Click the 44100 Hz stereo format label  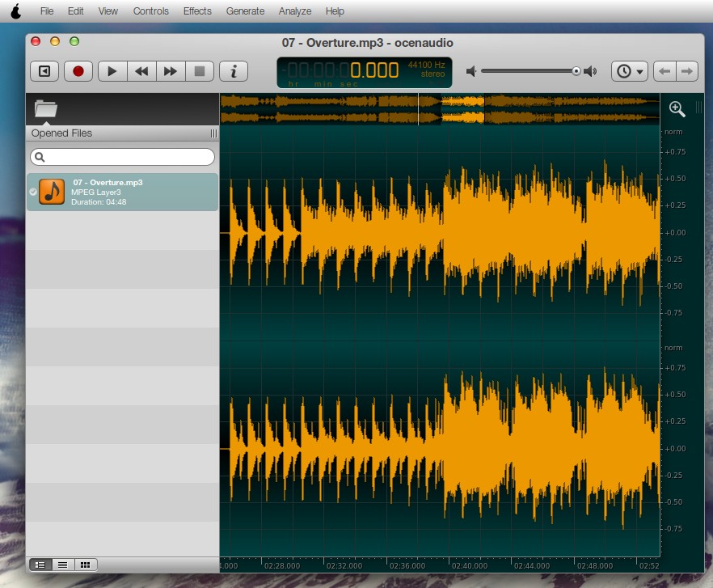click(x=427, y=70)
